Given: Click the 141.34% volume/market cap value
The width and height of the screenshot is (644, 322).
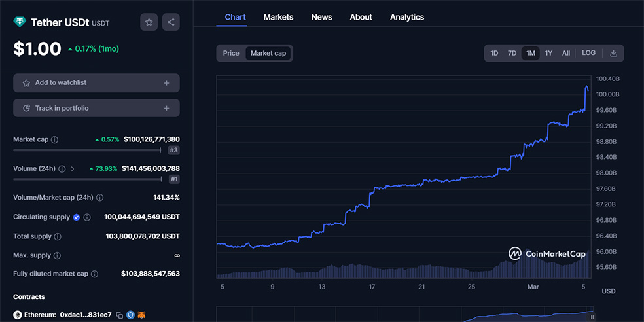Looking at the screenshot, I should point(166,198).
